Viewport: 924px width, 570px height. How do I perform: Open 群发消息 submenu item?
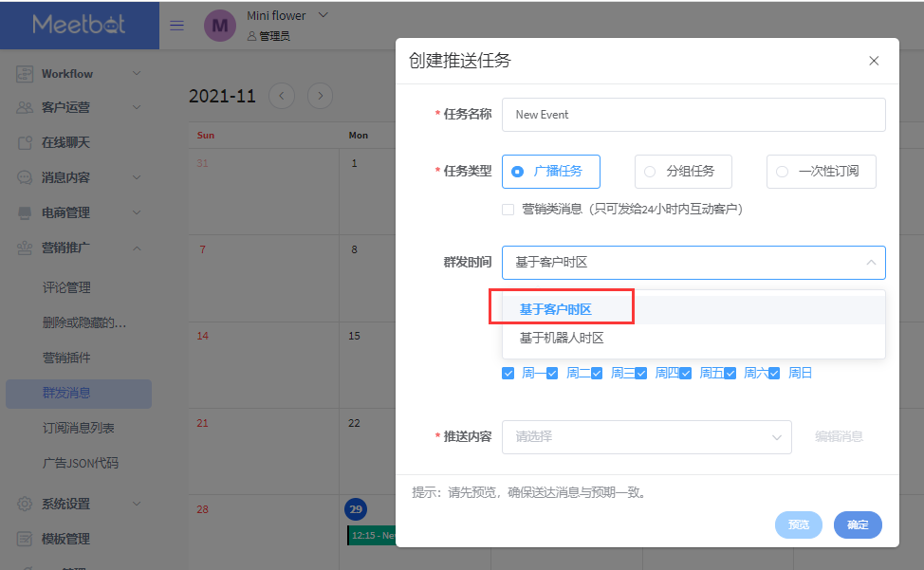79,394
